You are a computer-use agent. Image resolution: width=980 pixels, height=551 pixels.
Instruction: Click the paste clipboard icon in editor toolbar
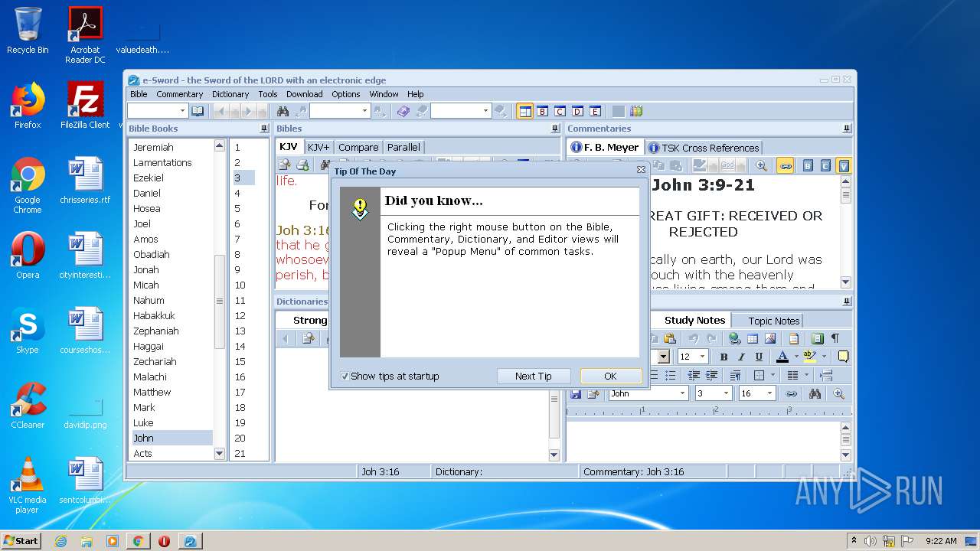[670, 338]
